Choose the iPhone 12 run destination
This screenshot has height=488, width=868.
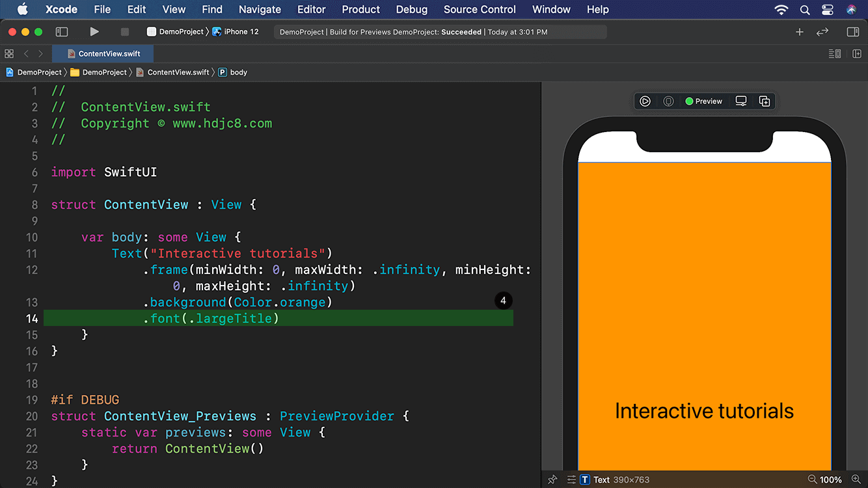236,32
